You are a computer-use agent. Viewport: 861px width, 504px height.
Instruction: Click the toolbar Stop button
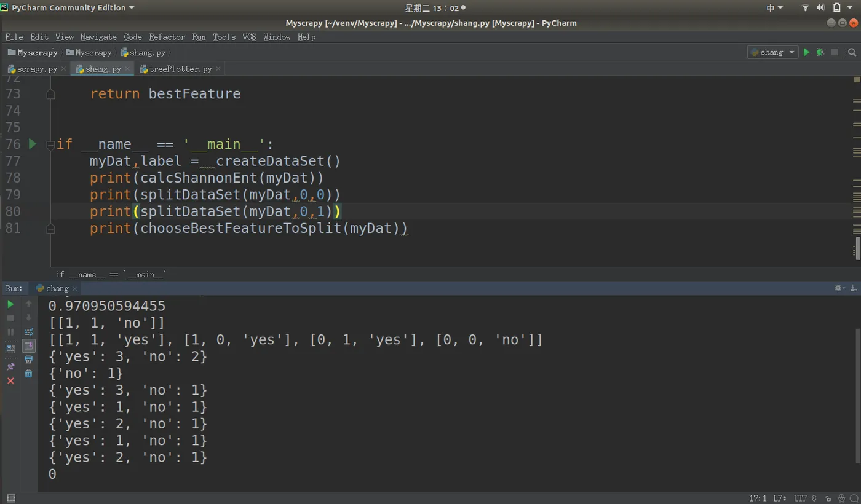point(835,52)
